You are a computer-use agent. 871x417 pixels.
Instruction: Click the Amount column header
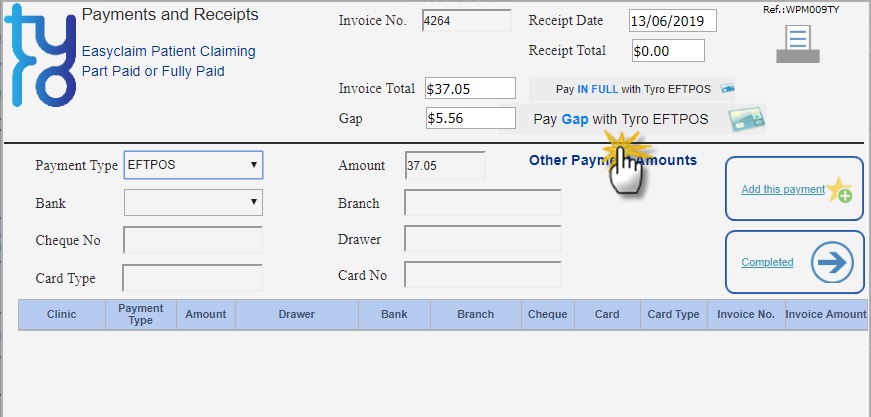point(206,314)
